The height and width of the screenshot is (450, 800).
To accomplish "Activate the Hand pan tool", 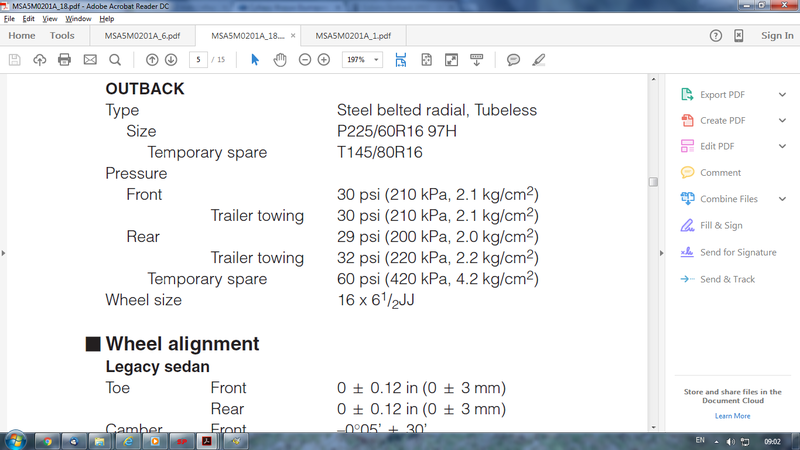I will 280,60.
